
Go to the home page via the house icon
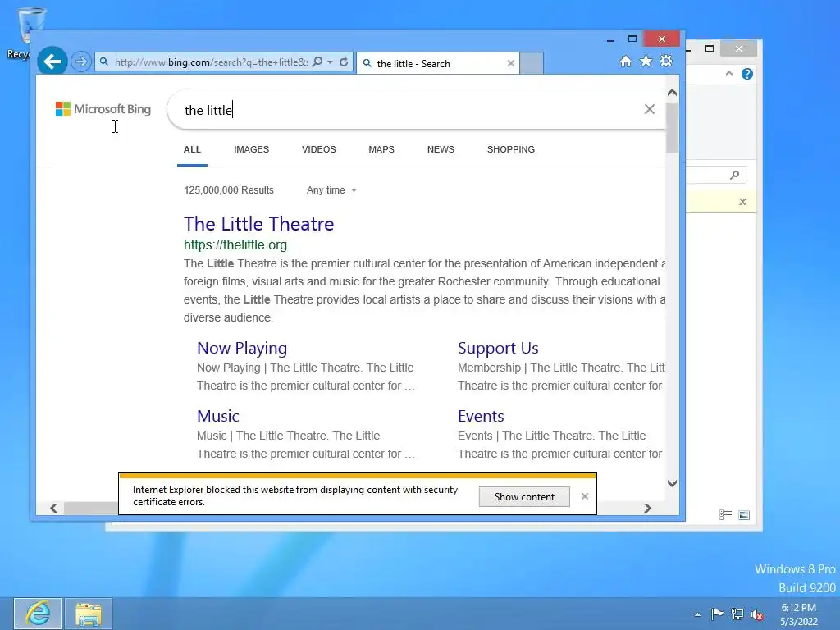(626, 61)
